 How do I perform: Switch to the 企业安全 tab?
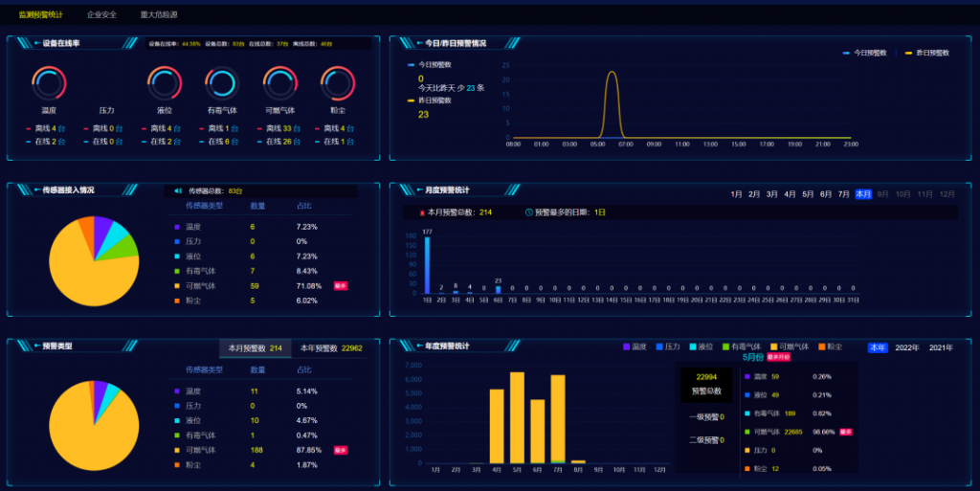[x=101, y=15]
